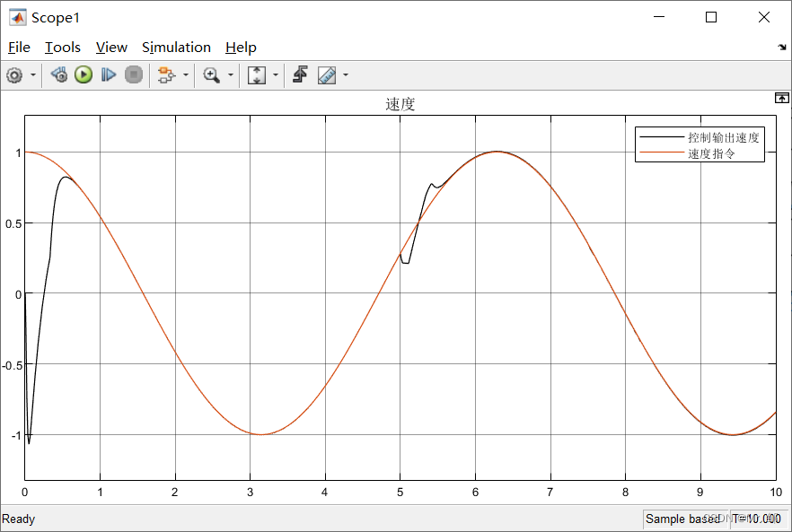Image resolution: width=792 pixels, height=532 pixels.
Task: Open the zoom options dropdown arrow
Action: click(x=231, y=74)
